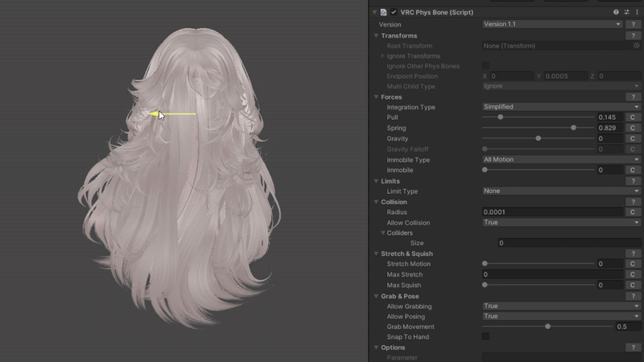Click the Root Transform object picker icon
Viewport: 644px width, 362px height.
(636, 46)
